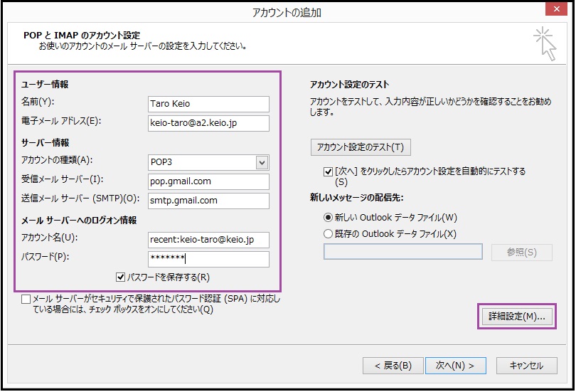Click the アカウント名 input field

(208, 240)
